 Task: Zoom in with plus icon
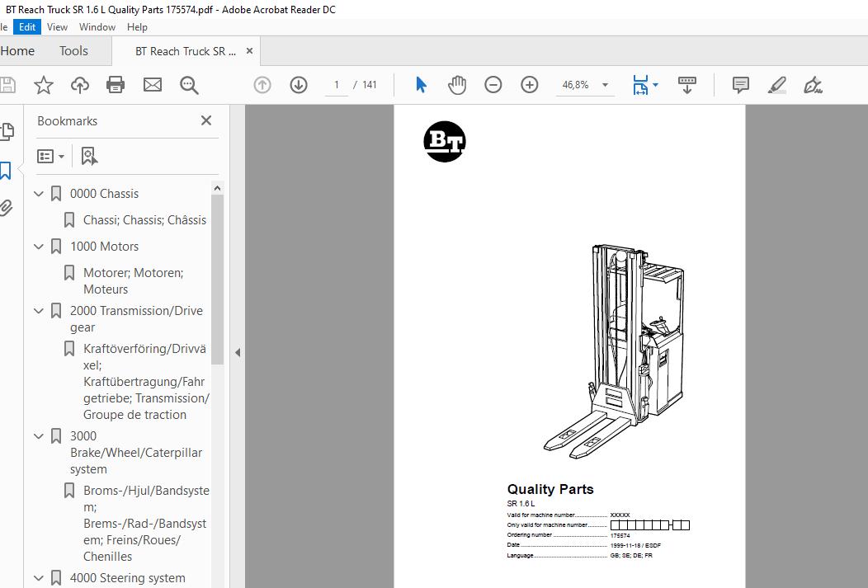pyautogui.click(x=529, y=85)
